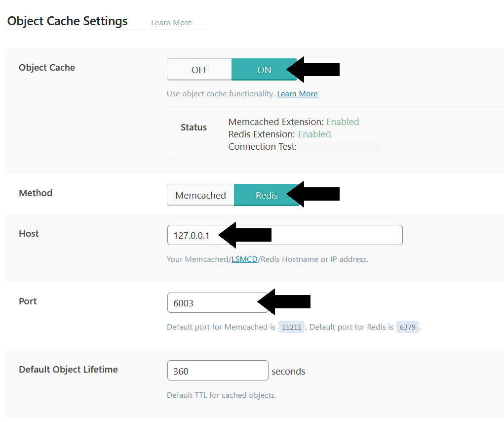The image size is (504, 422).
Task: Click the 6379 Redis default port value
Action: click(x=408, y=327)
